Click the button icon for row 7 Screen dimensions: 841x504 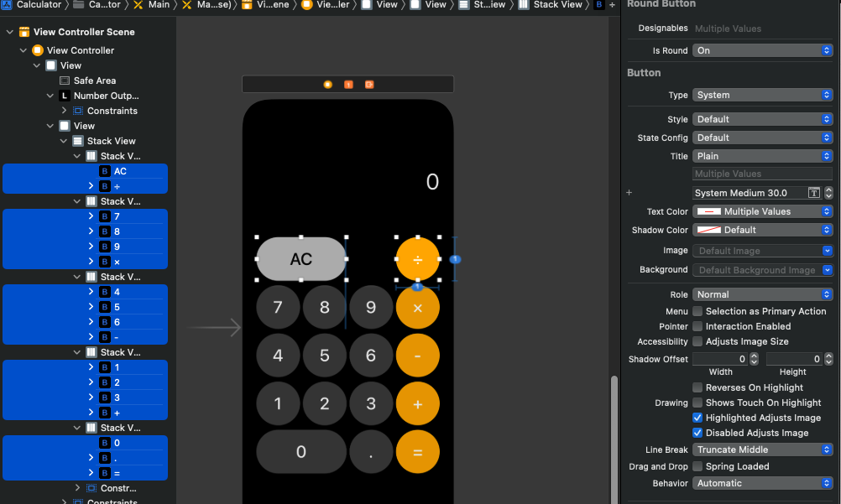[x=105, y=216]
